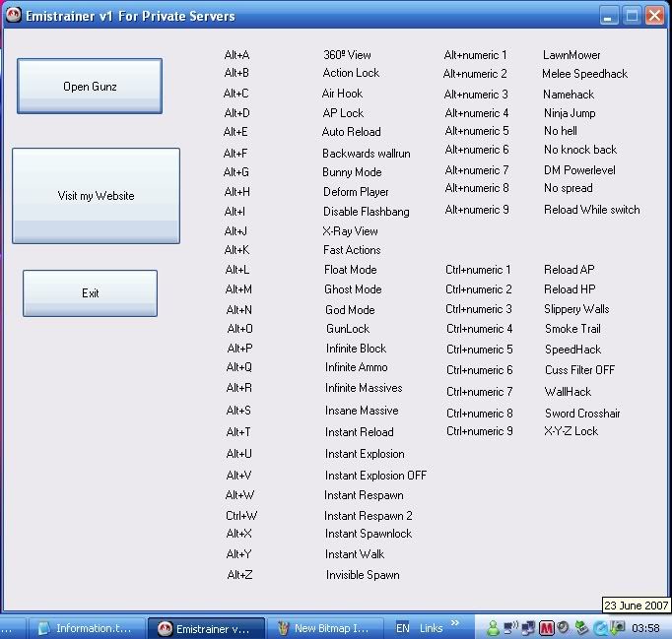Click the Infinite Ammo label
The image size is (672, 639).
pos(356,367)
